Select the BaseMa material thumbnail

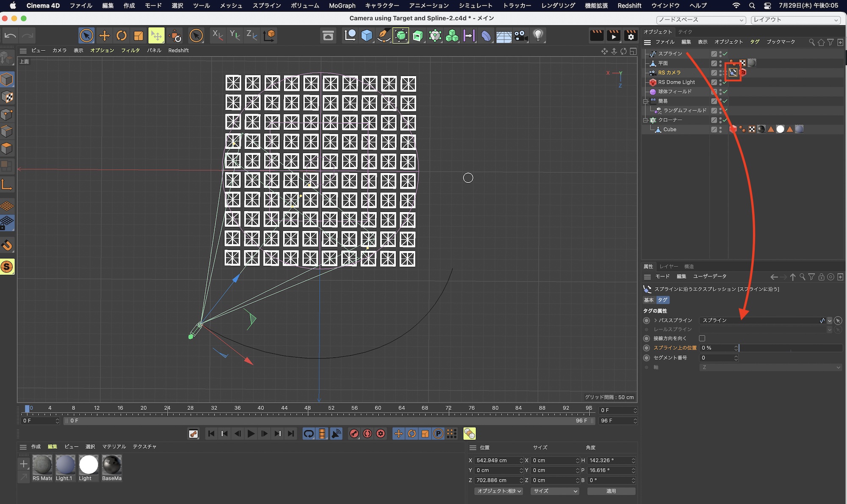pos(112,465)
